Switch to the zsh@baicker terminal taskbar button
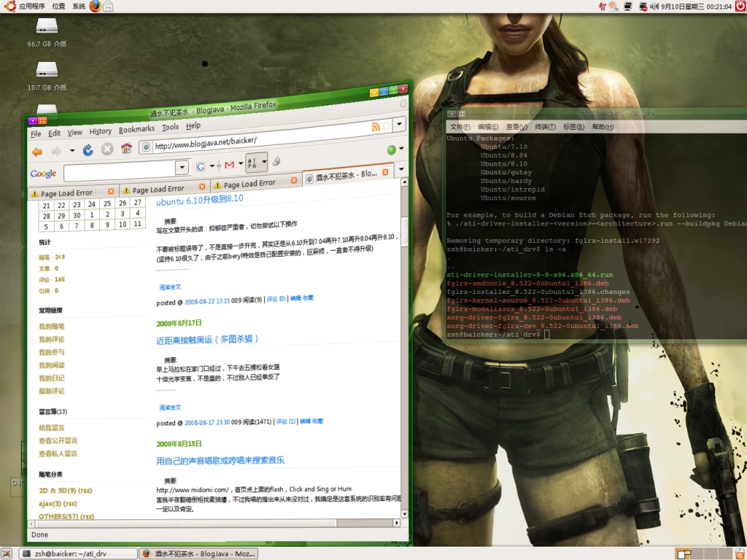The height and width of the screenshot is (560, 747). tap(77, 554)
